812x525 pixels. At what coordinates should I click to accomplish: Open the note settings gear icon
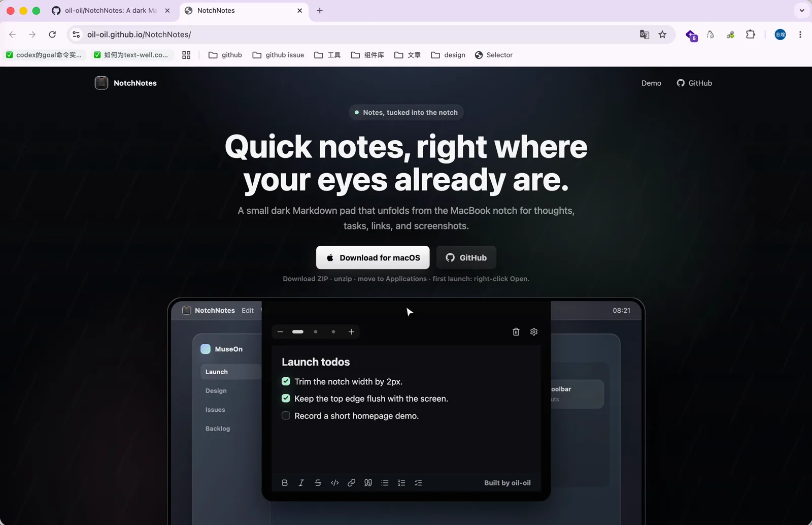(x=534, y=332)
